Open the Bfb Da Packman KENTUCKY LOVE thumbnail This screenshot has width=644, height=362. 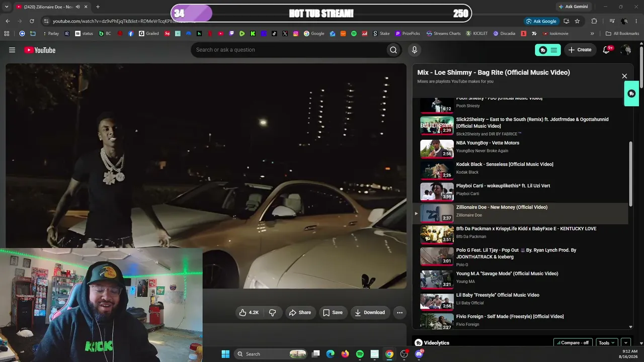coord(437,234)
